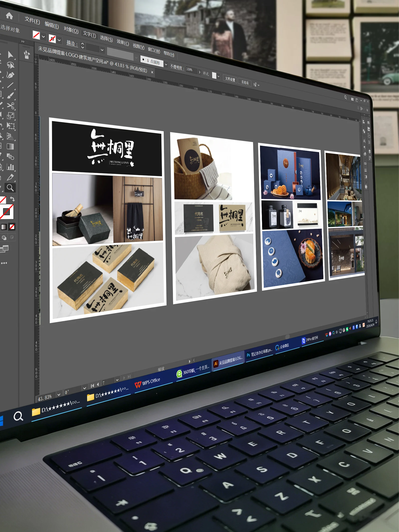This screenshot has height=532, width=399.
Task: Expand the opacity slider arrow beside 100%
Action: pos(199,72)
